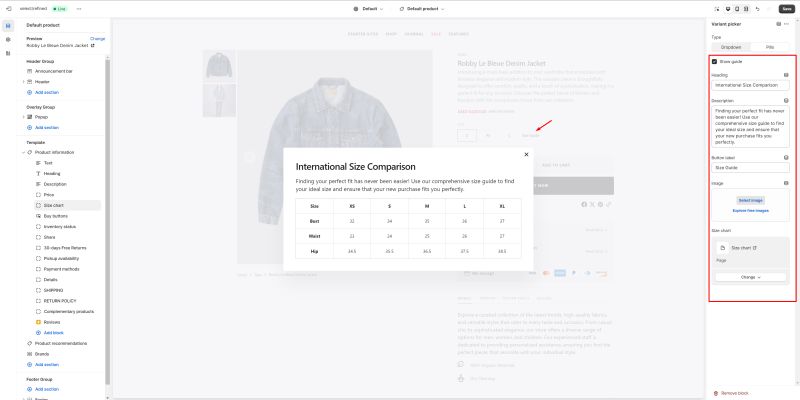800x400 pixels.
Task: Open the Variant picker three-dot menu
Action: pos(787,24)
